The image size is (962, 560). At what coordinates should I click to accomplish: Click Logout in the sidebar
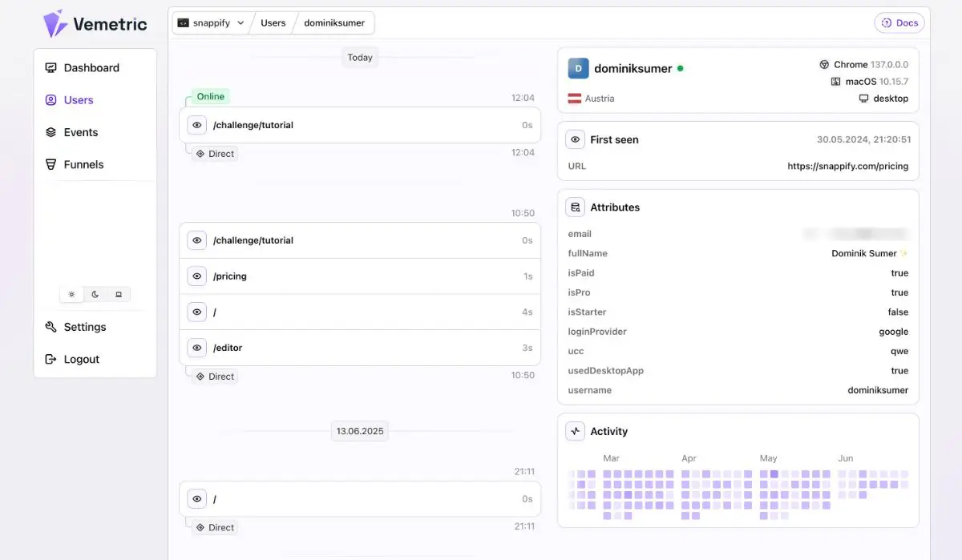81,359
